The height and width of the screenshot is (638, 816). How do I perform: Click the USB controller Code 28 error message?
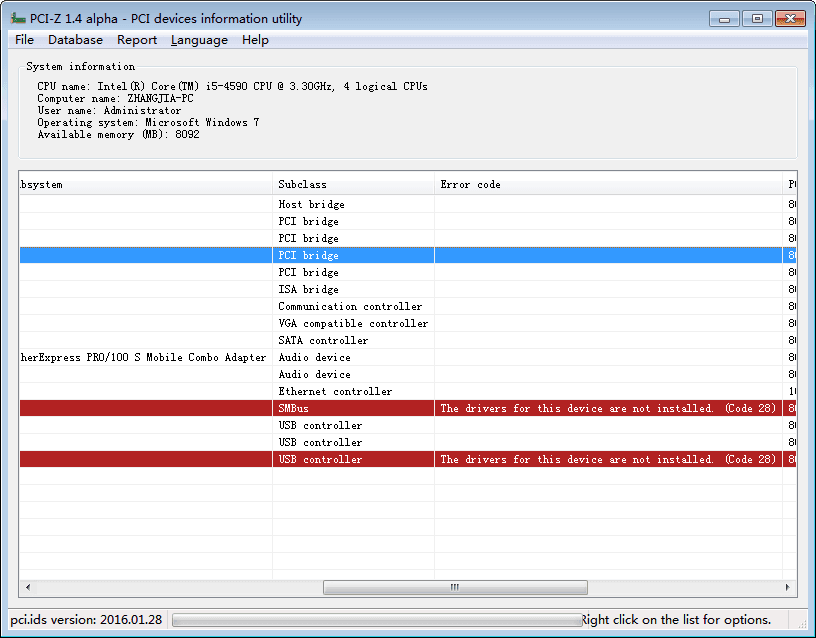pyautogui.click(x=608, y=459)
